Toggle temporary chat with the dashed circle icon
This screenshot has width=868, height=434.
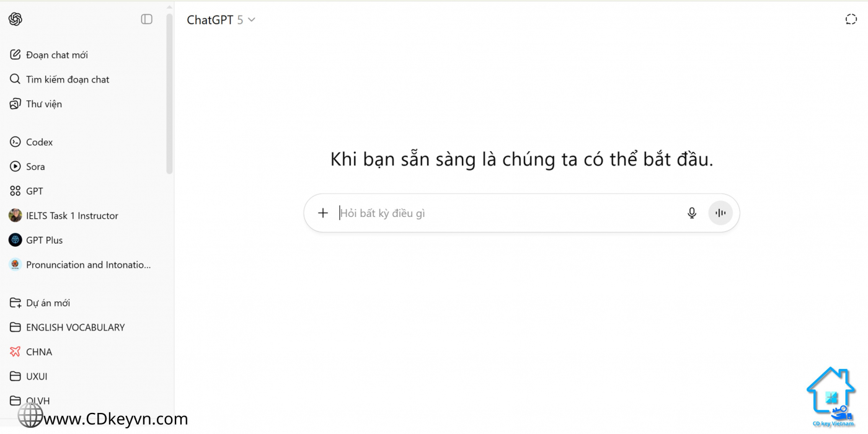[851, 19]
